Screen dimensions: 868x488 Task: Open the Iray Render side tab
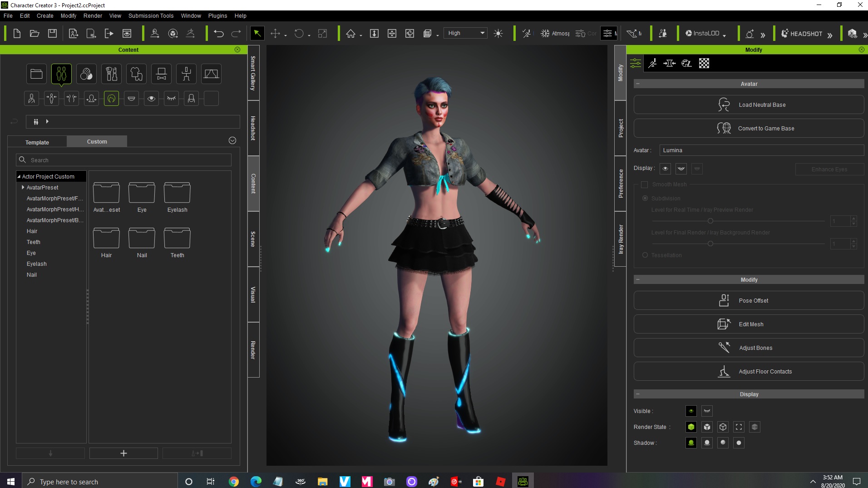(621, 239)
